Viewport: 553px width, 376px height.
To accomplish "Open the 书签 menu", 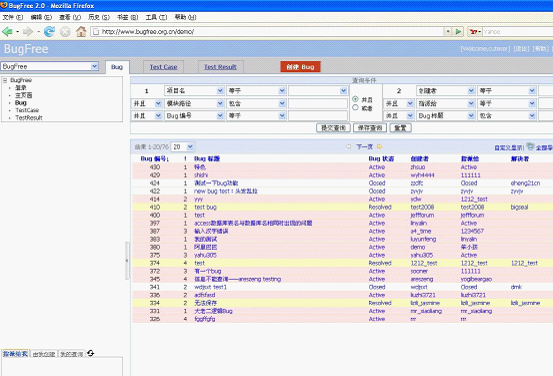I will click(127, 17).
